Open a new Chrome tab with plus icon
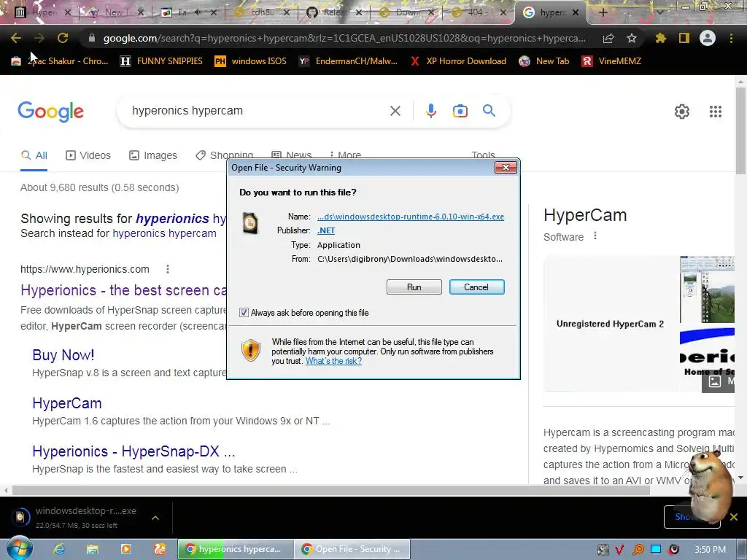The image size is (747, 560). click(603, 13)
